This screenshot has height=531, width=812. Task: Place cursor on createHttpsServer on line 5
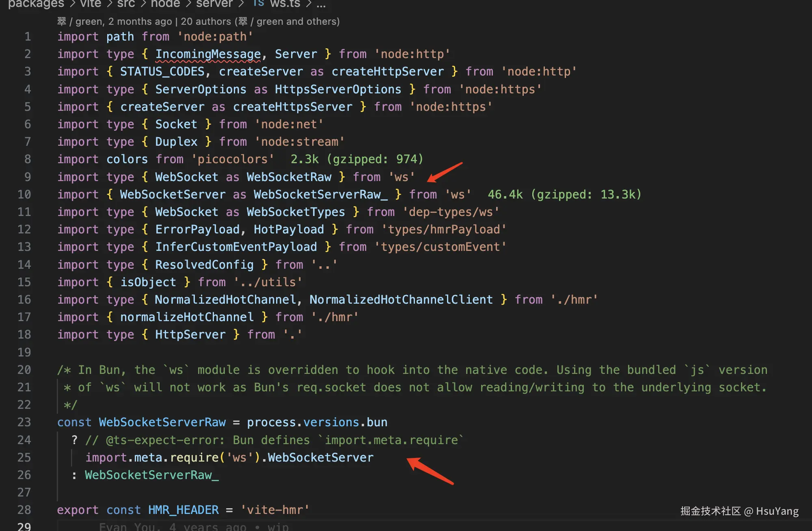[292, 107]
